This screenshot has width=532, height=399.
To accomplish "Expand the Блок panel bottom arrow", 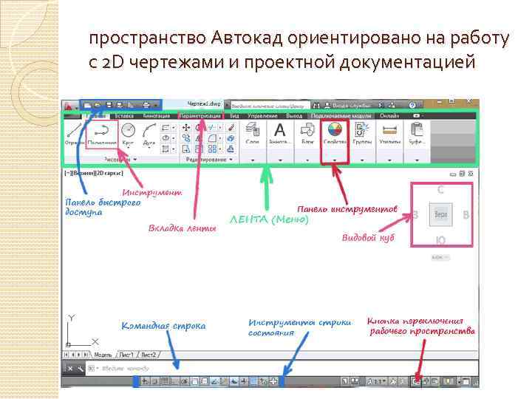I will coord(307,160).
